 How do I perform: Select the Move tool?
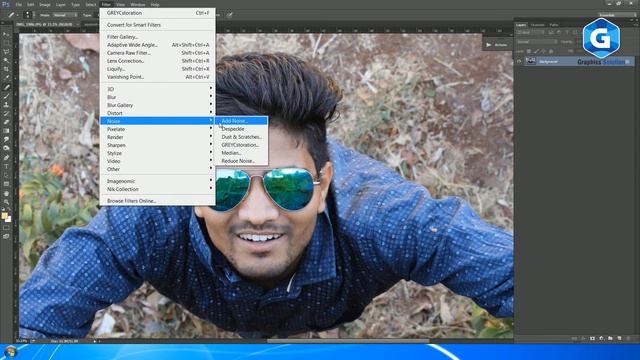tap(6, 34)
